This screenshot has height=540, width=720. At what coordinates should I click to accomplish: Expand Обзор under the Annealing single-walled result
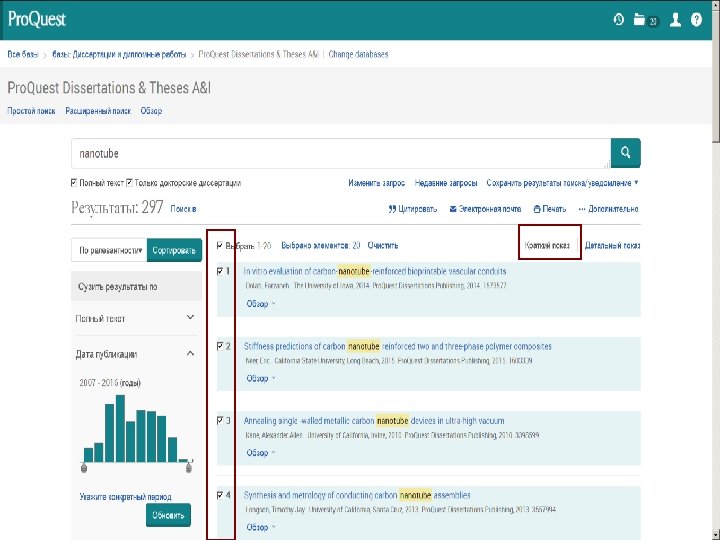(260, 453)
